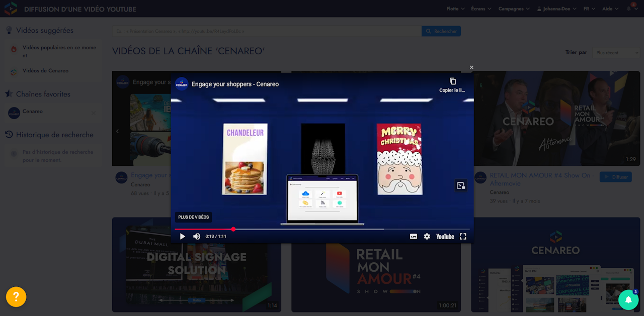Viewport: 644px width, 316px height.
Task: Click the Cenareo logo in the top-left header
Action: click(x=11, y=9)
